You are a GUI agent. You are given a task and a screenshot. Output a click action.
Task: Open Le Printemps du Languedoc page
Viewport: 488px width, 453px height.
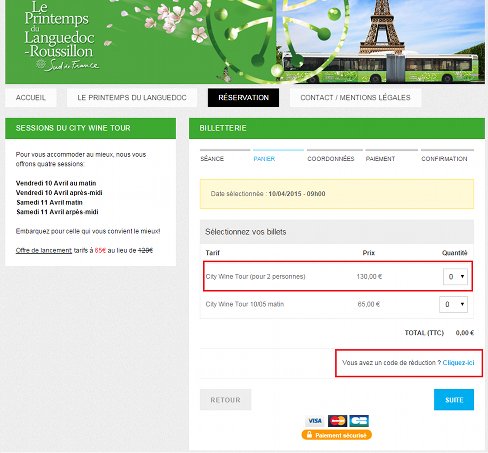tap(132, 98)
